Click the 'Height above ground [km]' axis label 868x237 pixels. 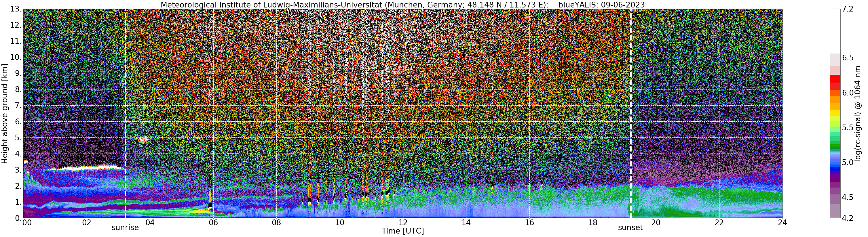coord(5,113)
